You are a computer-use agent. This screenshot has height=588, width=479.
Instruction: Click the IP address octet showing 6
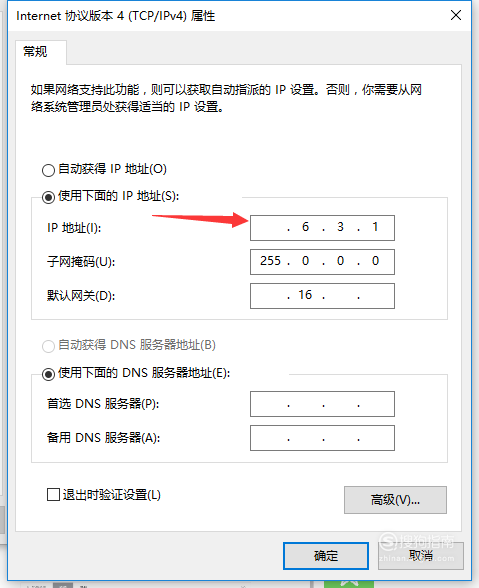(305, 228)
